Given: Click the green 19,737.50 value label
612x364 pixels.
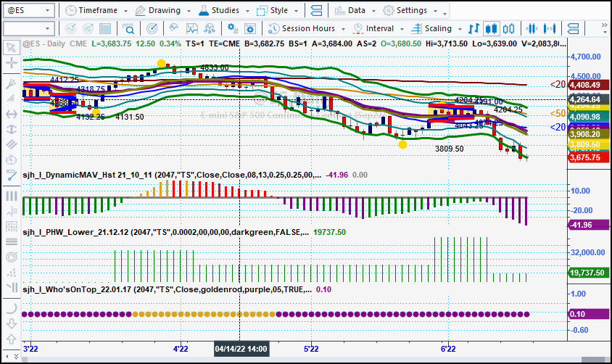Looking at the screenshot, I should (x=589, y=273).
